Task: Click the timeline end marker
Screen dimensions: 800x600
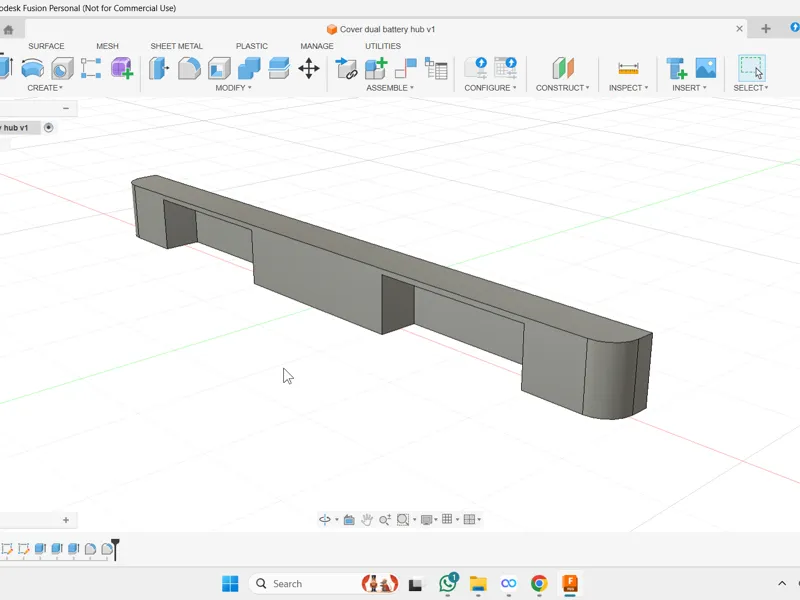Action: pos(115,549)
